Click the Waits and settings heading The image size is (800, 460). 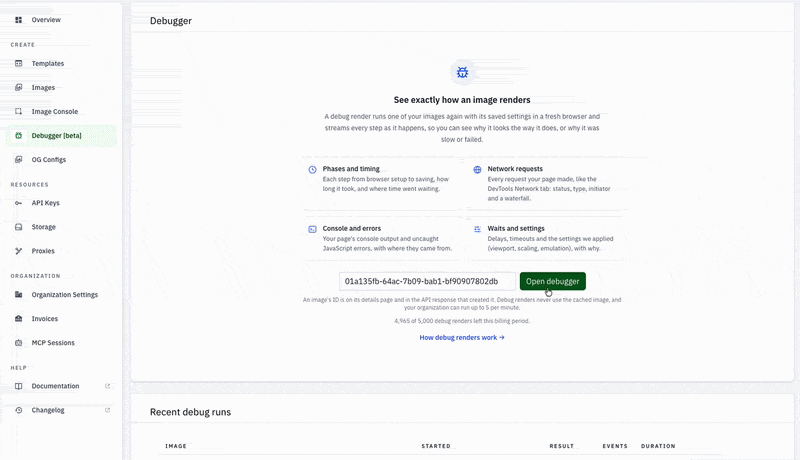tap(516, 228)
